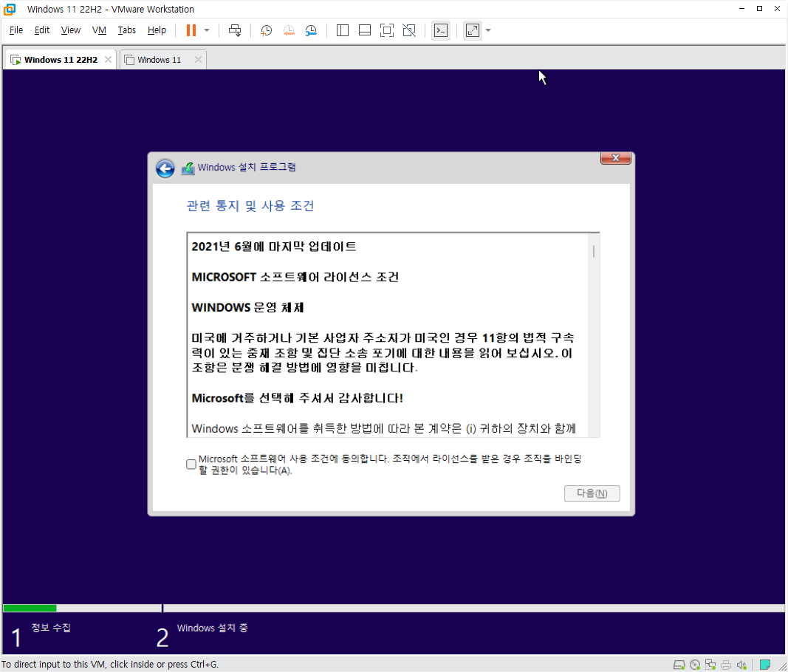Viewport: 788px width, 672px height.
Task: Click the VMware Workstation logo in title bar
Action: point(10,9)
